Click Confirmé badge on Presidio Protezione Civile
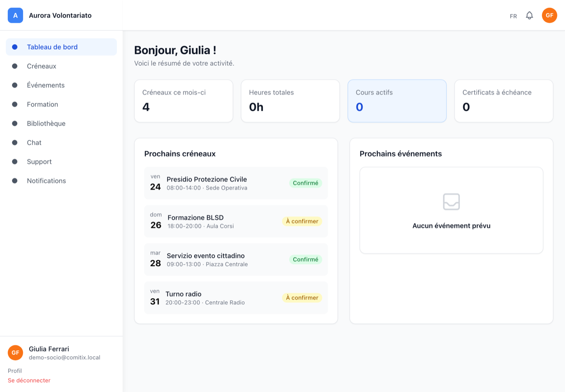This screenshot has height=392, width=565. pos(306,183)
